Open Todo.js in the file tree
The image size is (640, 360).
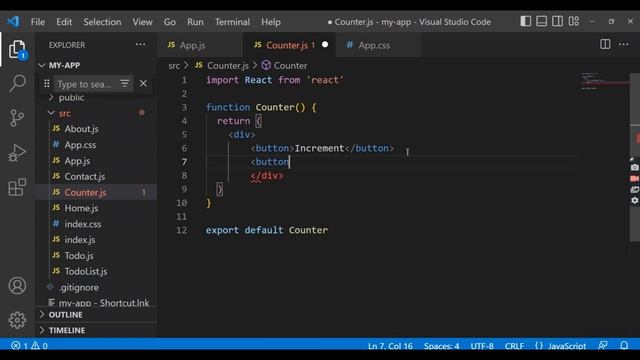click(79, 256)
